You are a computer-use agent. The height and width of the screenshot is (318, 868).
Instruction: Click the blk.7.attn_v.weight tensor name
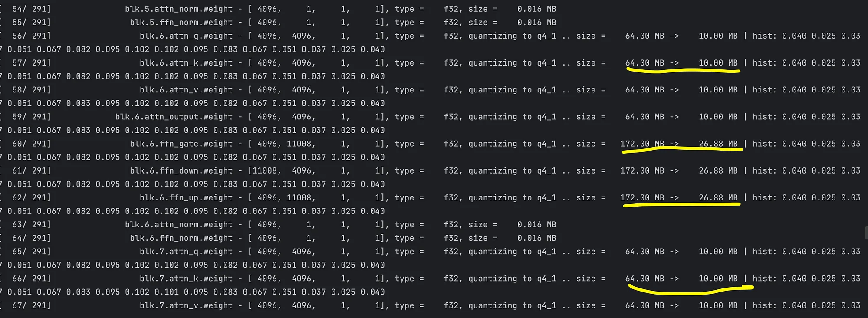186,305
